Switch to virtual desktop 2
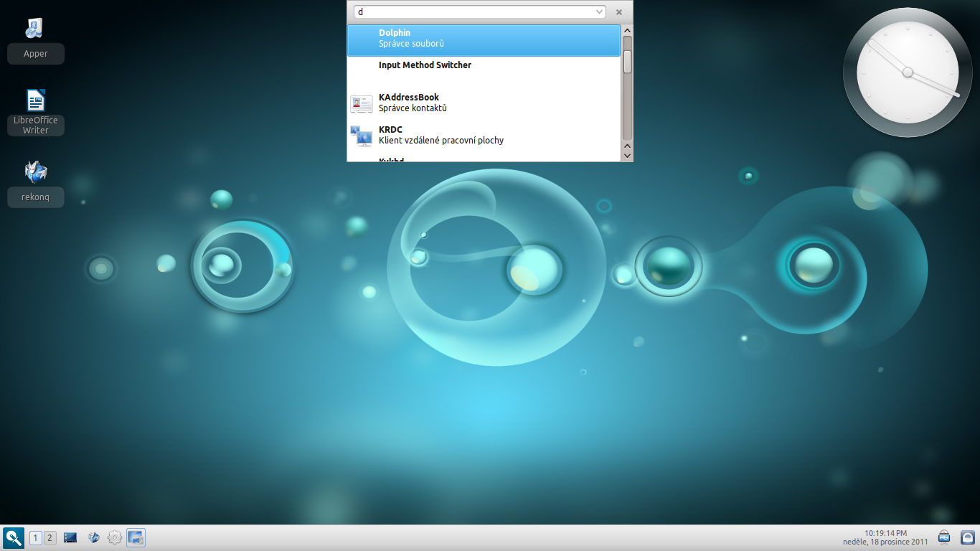This screenshot has width=980, height=551. coord(50,538)
